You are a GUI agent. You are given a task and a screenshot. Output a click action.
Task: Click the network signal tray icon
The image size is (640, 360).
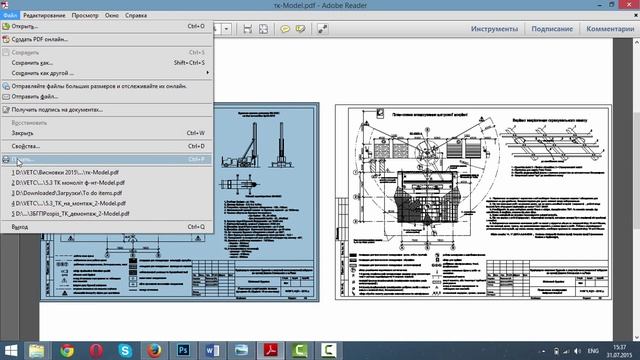tap(566, 351)
